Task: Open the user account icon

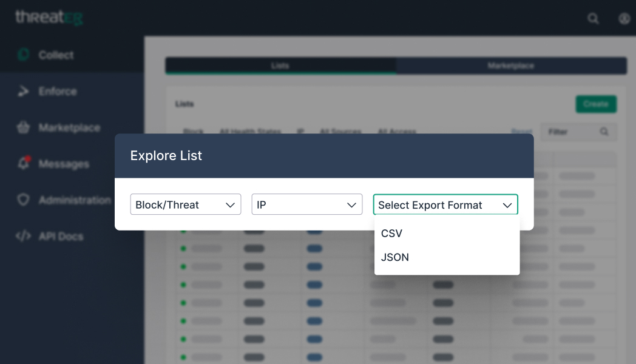Action: pyautogui.click(x=624, y=18)
